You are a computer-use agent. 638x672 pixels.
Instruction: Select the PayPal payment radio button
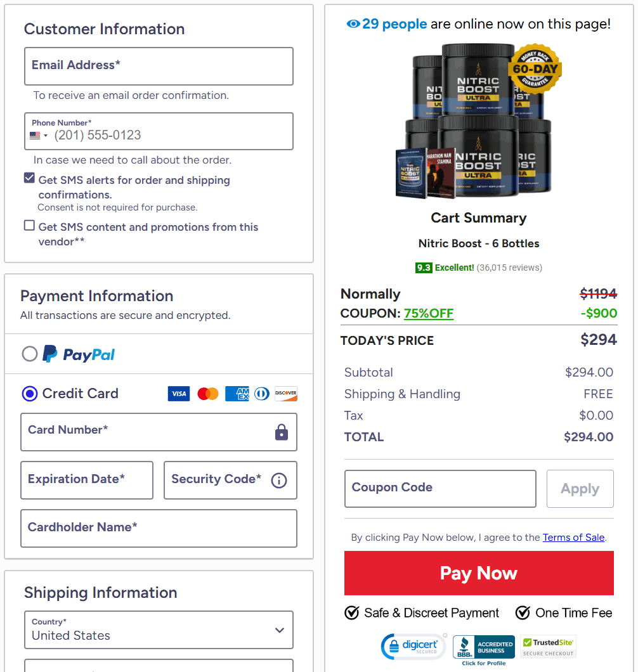(x=30, y=354)
